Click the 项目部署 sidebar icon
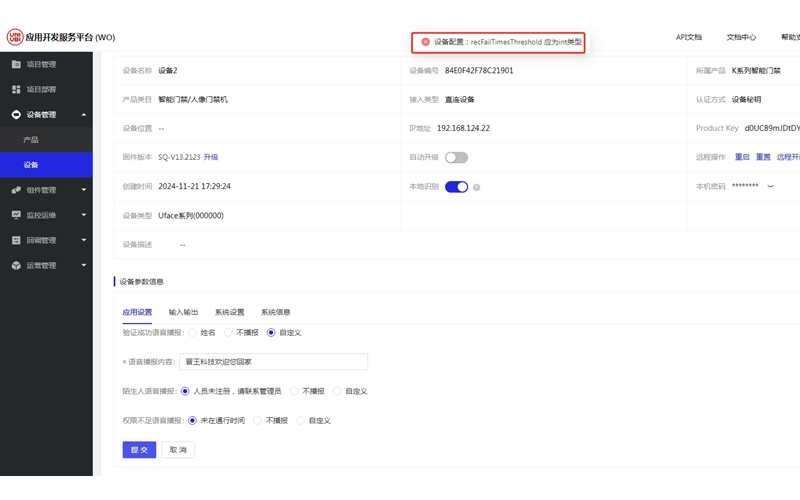The width and height of the screenshot is (800, 500). point(16,89)
